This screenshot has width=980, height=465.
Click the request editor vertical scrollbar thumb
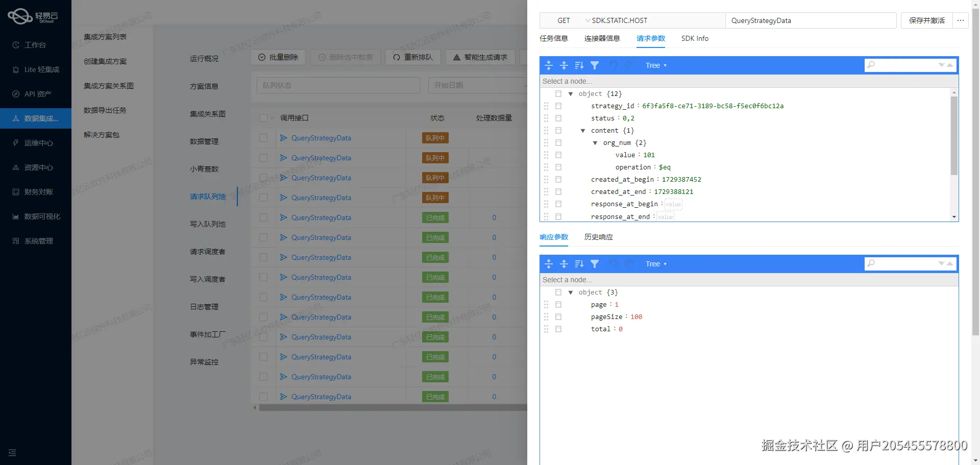(x=954, y=135)
